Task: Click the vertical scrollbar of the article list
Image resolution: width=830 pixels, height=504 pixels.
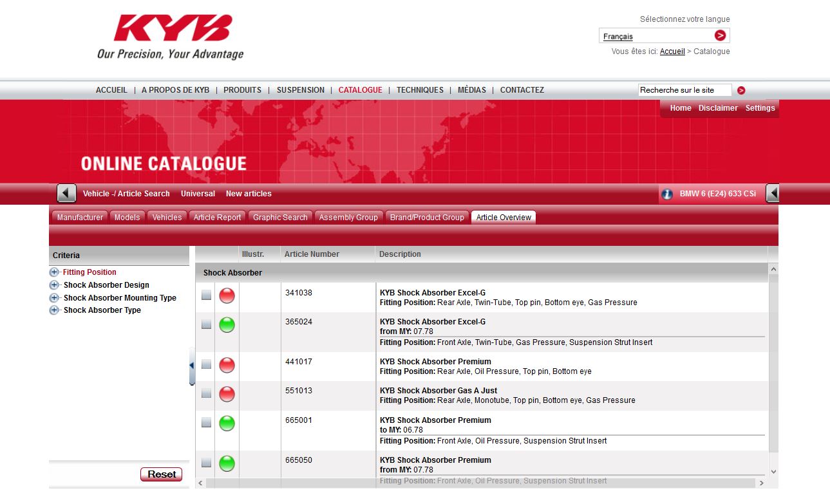Action: 773,367
